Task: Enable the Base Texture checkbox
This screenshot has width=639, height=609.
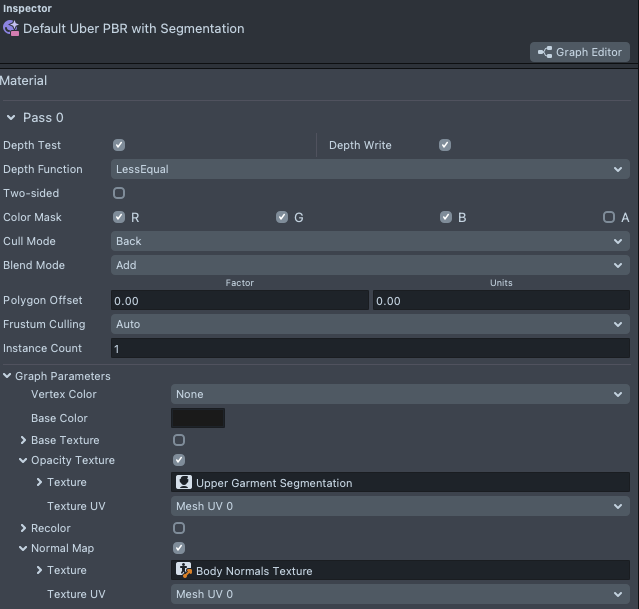Action: pos(179,440)
